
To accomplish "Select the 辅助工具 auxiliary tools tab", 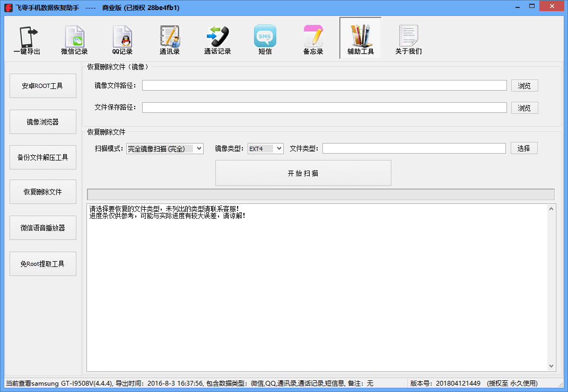I will 361,38.
